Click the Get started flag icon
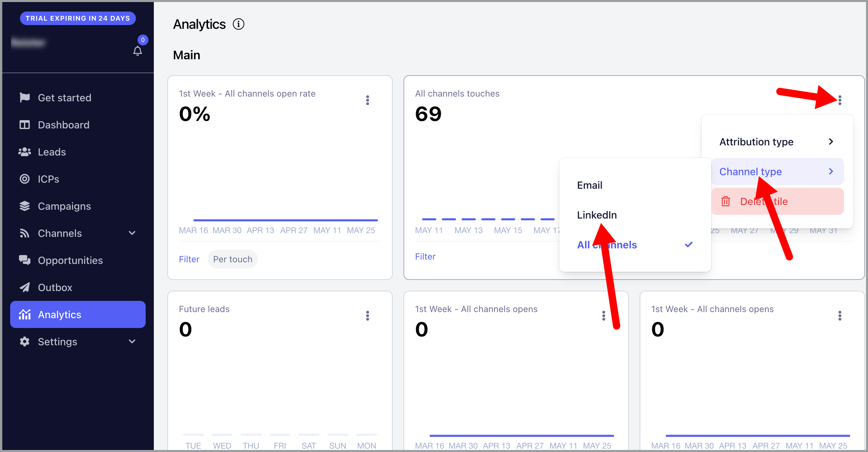868x452 pixels. 25,98
